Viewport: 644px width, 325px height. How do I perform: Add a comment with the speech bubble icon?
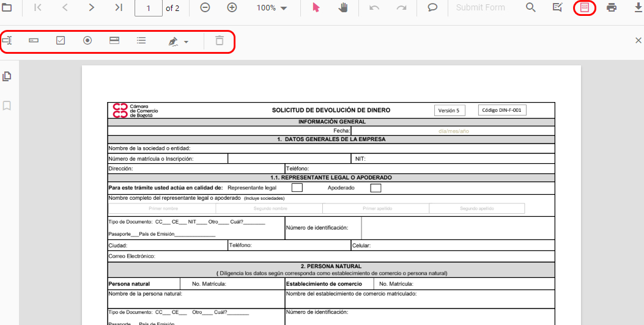coord(432,7)
